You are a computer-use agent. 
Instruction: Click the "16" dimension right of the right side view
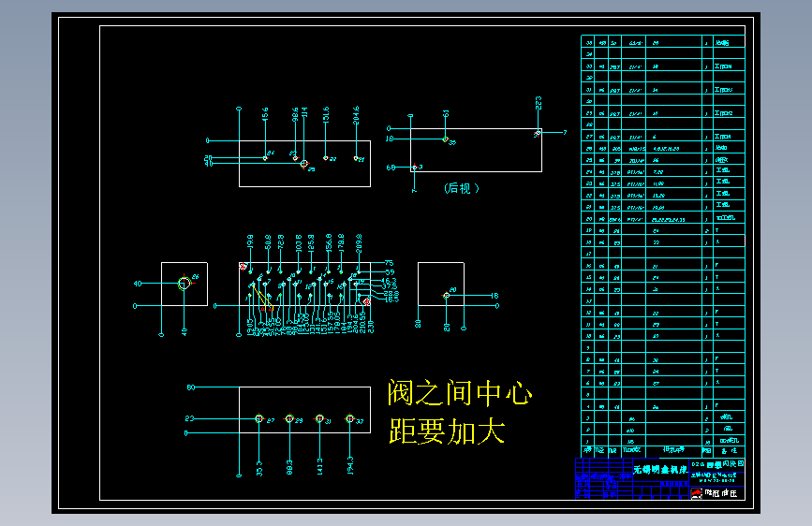495,296
